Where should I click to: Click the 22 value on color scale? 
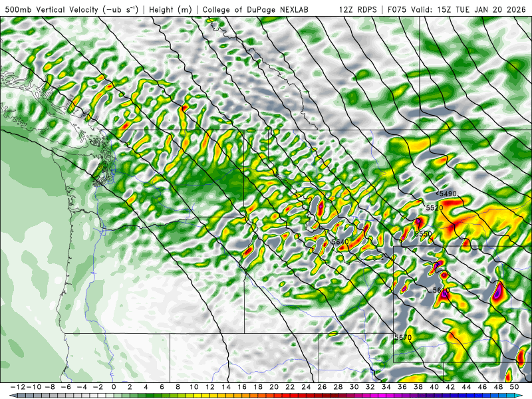click(290, 387)
